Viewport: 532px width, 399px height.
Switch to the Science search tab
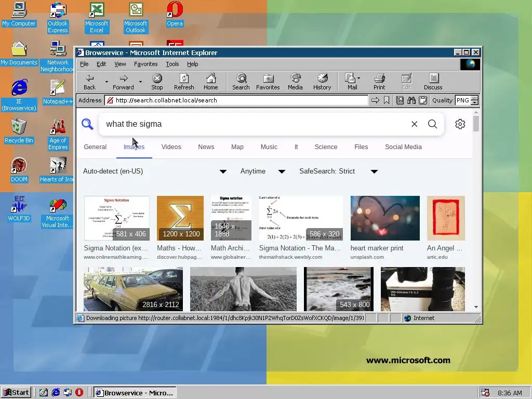tap(326, 147)
